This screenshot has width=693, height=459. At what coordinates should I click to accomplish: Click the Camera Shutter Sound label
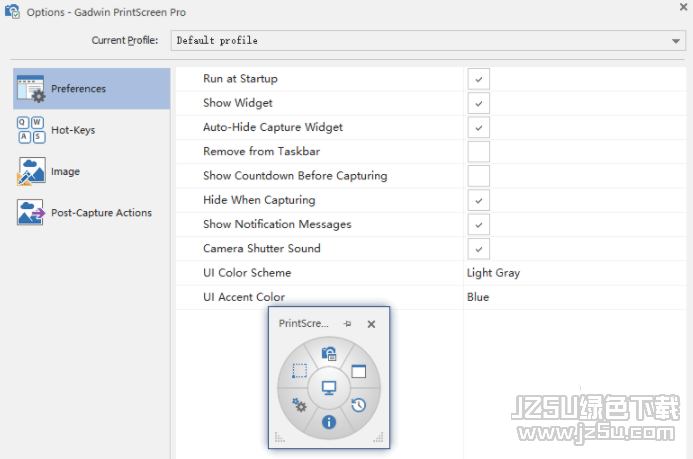tap(262, 249)
